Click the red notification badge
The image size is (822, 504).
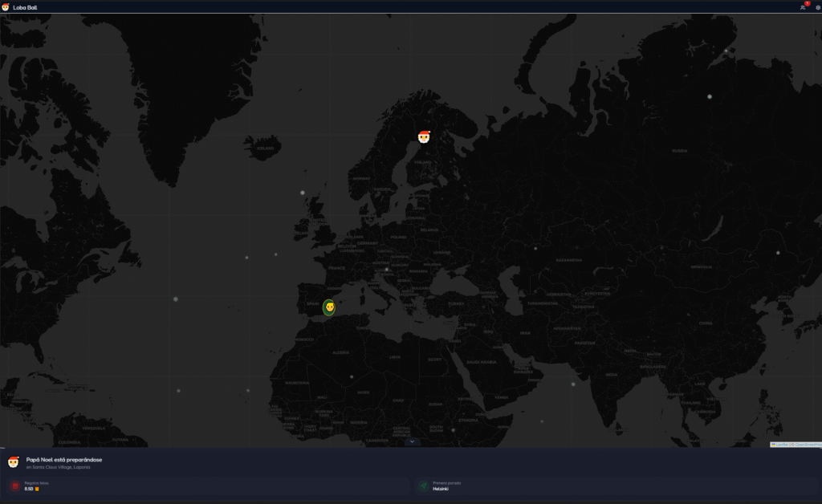[x=807, y=4]
